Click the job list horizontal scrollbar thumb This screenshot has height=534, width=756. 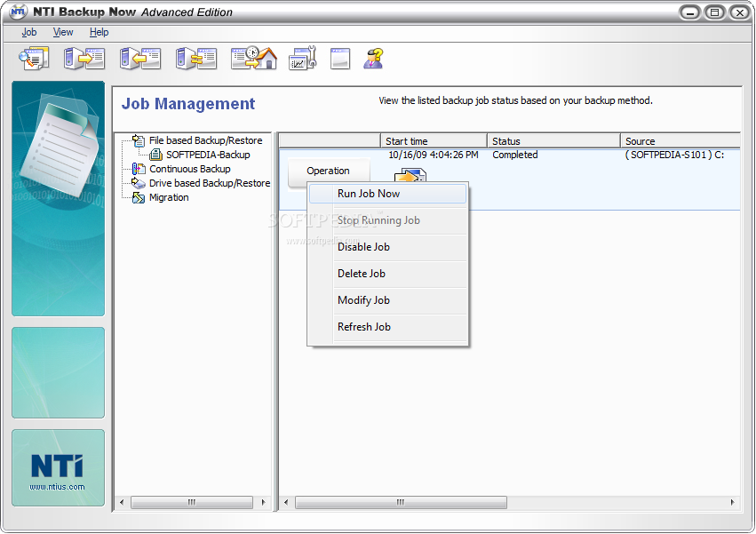pyautogui.click(x=401, y=502)
